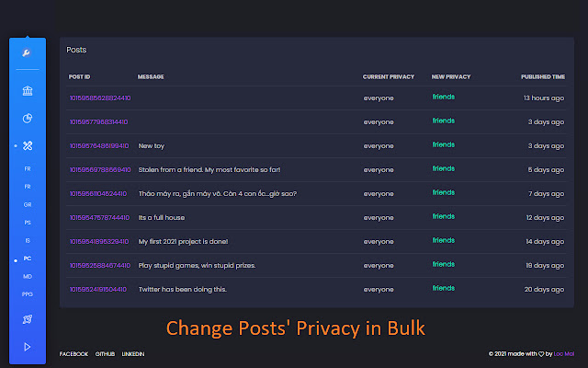Click post ID for 'Twitter has been doing this.'

(x=98, y=289)
